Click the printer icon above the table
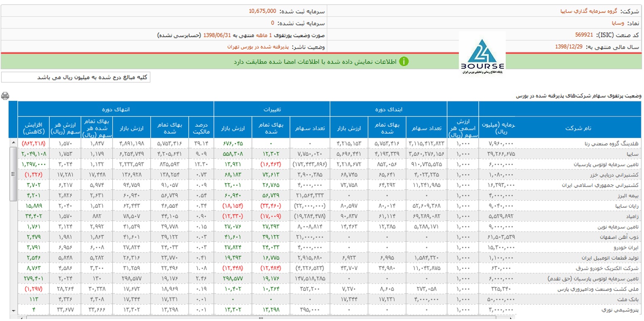 point(5,96)
